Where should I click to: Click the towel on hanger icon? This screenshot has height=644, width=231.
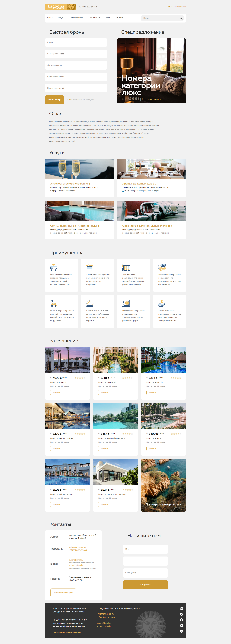point(90,267)
